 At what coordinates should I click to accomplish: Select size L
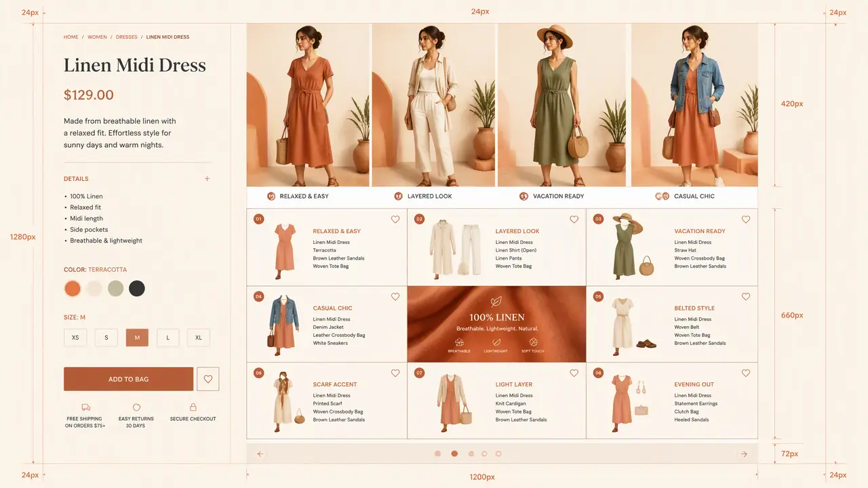point(168,338)
